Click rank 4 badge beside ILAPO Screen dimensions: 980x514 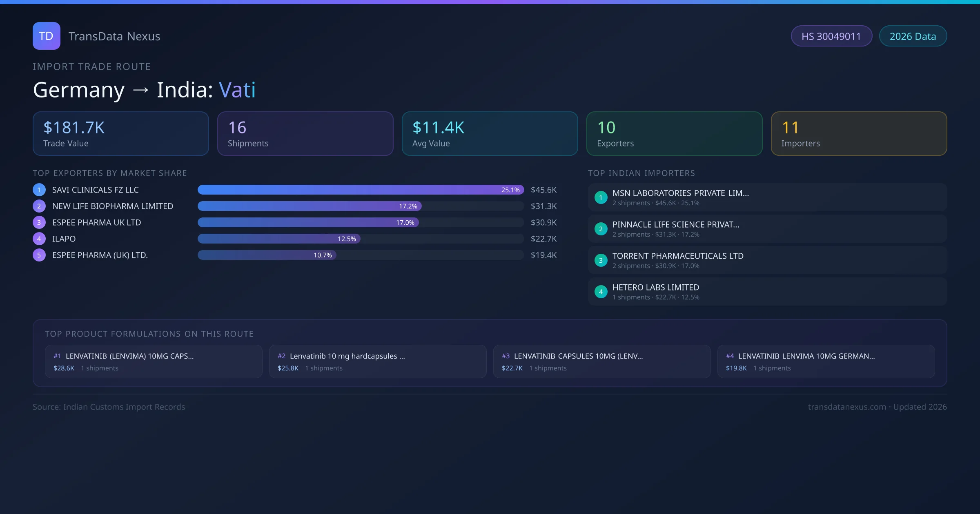click(x=39, y=239)
